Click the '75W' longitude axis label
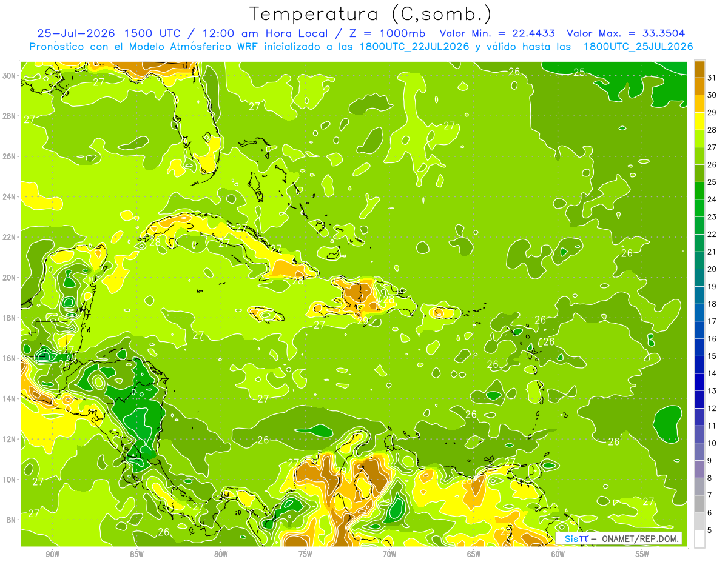Viewport: 728px width, 562px height. [x=305, y=554]
